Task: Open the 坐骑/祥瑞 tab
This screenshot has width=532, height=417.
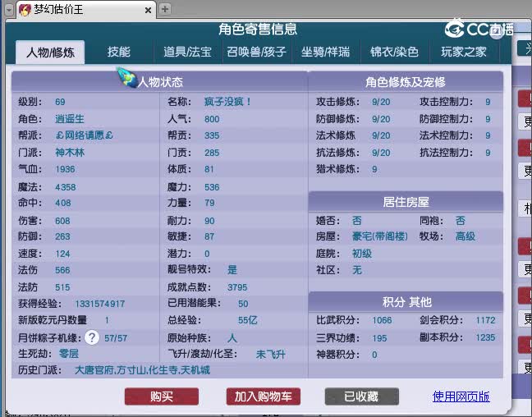Action: (x=326, y=52)
